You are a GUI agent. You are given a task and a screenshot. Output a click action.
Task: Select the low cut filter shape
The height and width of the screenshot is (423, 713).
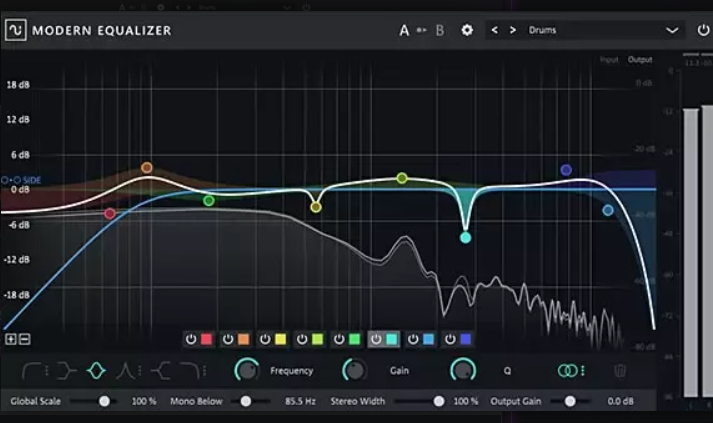31,371
